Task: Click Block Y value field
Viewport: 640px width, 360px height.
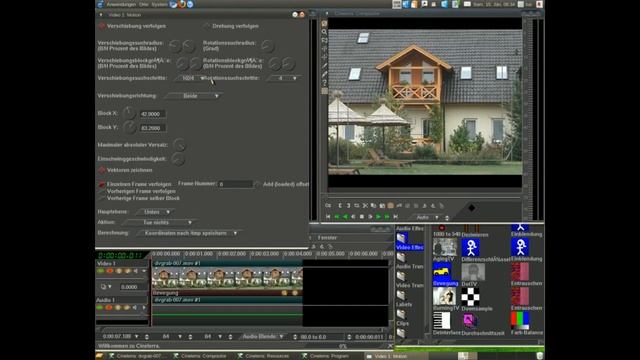Action: [152, 128]
